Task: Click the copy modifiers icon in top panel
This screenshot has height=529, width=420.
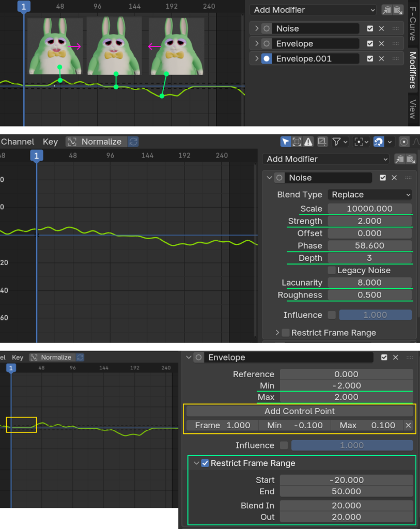Action: click(x=386, y=10)
